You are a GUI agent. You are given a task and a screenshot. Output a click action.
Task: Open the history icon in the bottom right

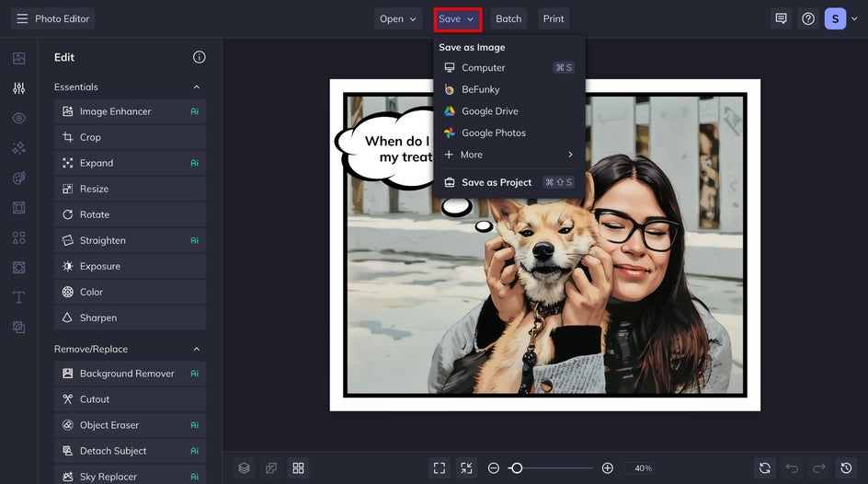click(846, 468)
